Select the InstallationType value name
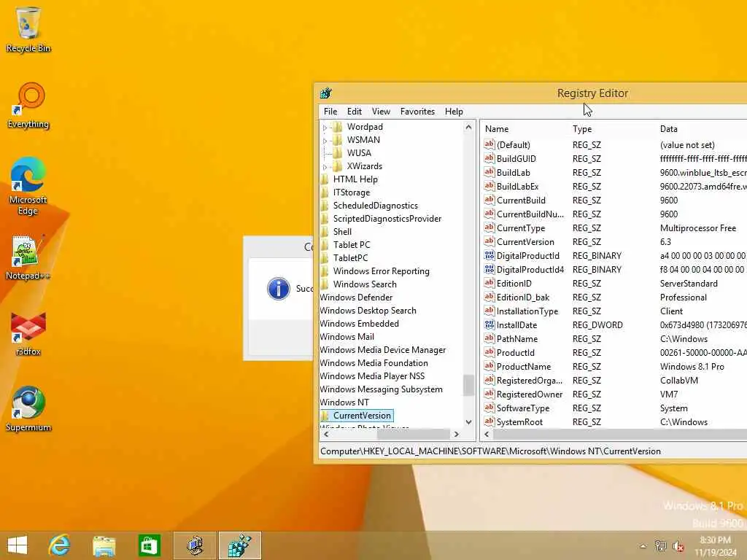 point(527,311)
